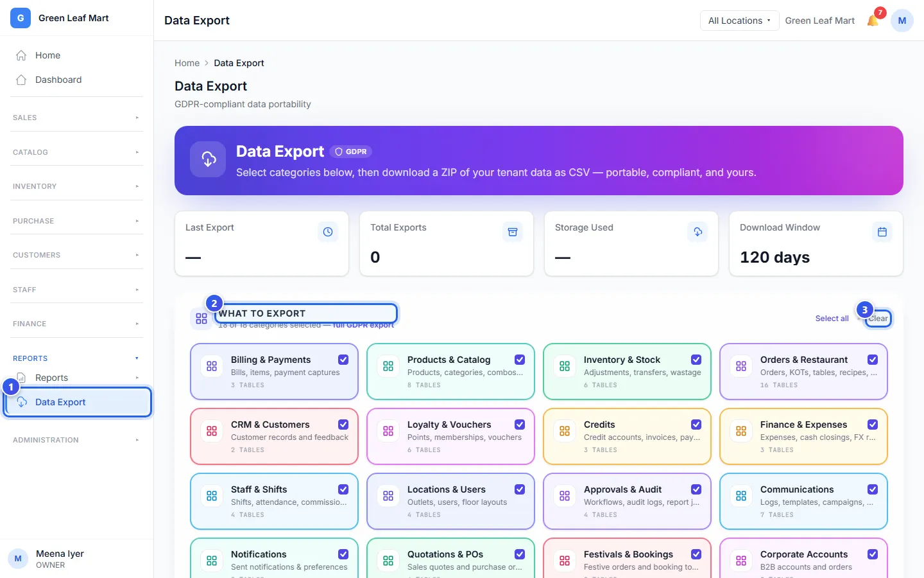Open the All Locations dropdown
The image size is (924, 578).
coord(739,21)
